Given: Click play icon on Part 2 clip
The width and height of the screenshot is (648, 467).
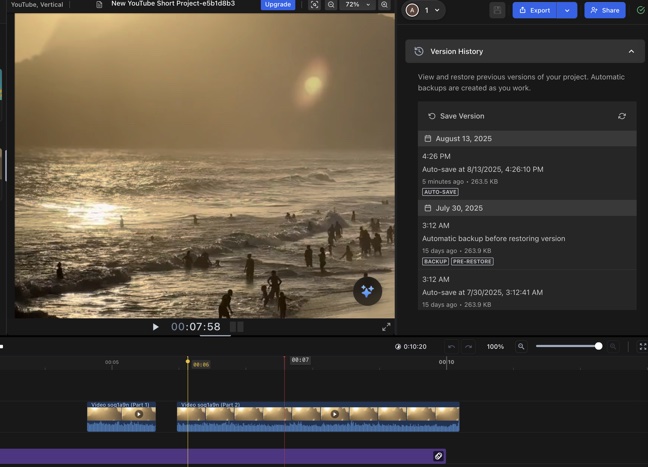Looking at the screenshot, I should (335, 414).
